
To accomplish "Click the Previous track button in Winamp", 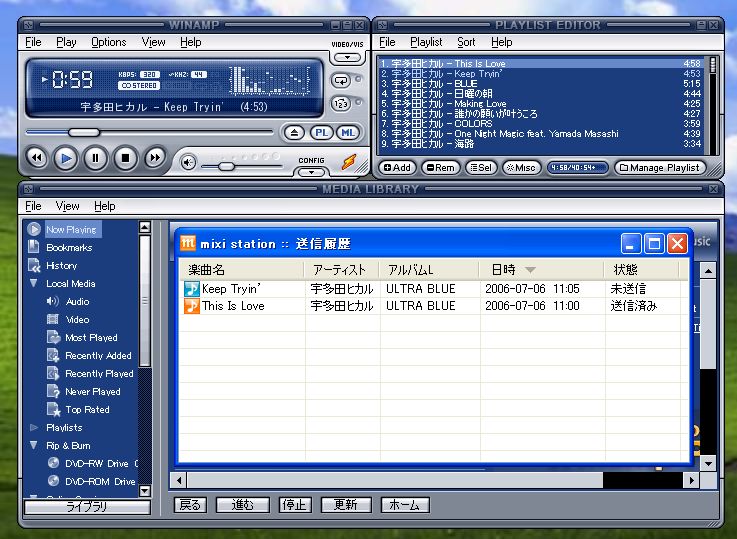I will pyautogui.click(x=37, y=158).
